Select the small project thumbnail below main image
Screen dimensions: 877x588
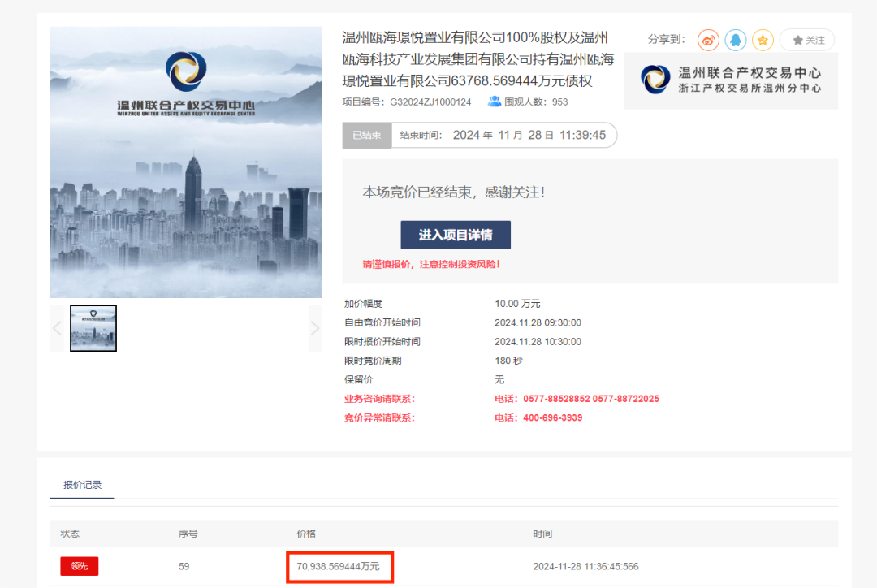coord(93,327)
